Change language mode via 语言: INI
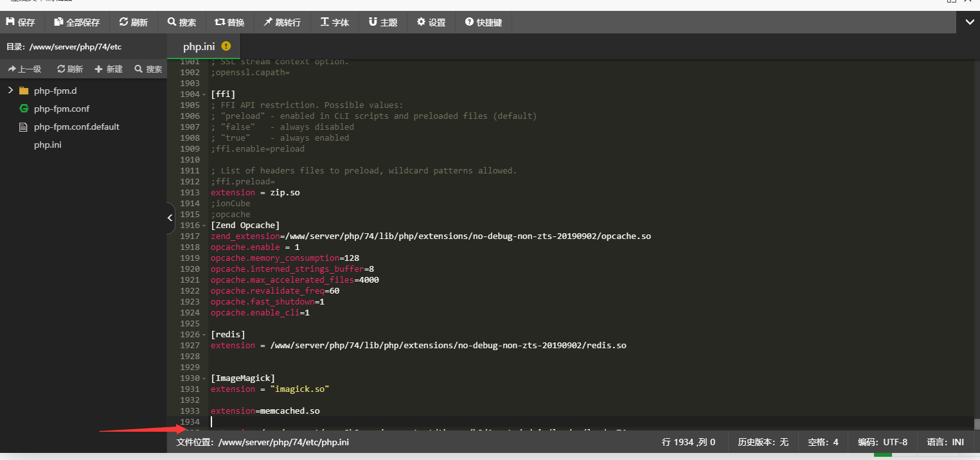980x460 pixels. [x=945, y=442]
